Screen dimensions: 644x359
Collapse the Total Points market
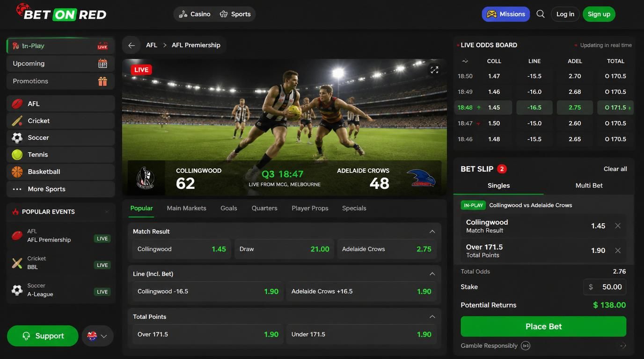[x=432, y=317]
